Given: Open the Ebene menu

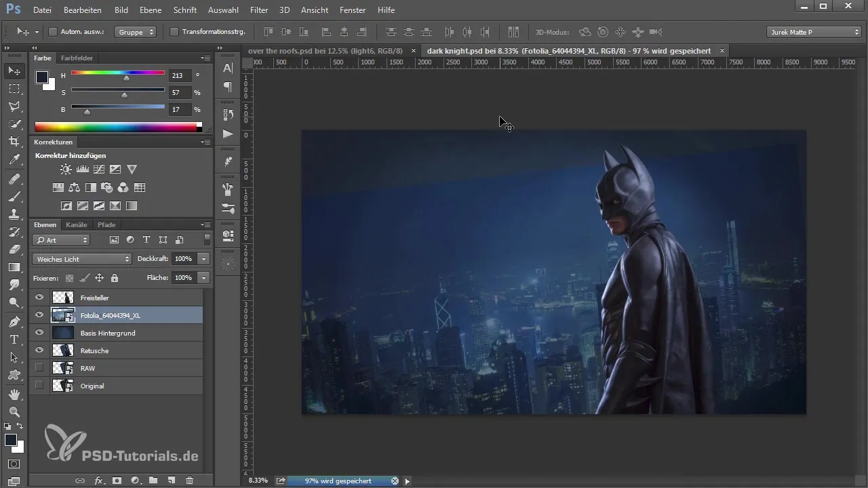Looking at the screenshot, I should tap(151, 10).
